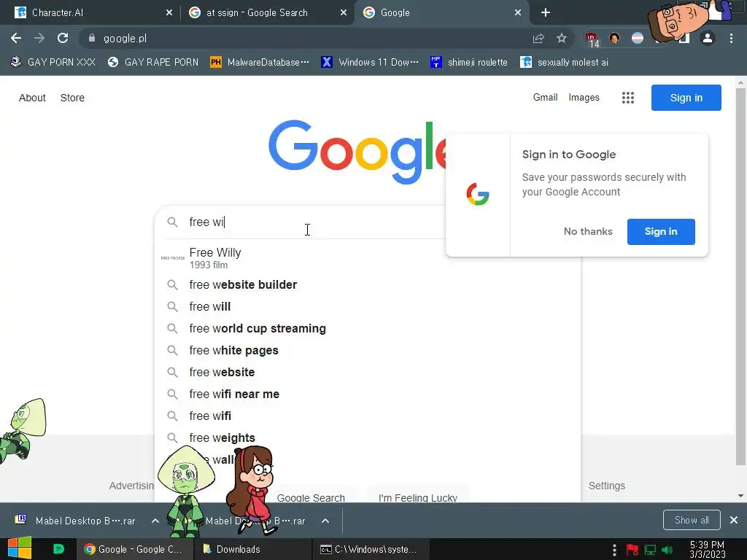Close the at ssign - Google Search tab
The height and width of the screenshot is (560, 747).
[344, 13]
